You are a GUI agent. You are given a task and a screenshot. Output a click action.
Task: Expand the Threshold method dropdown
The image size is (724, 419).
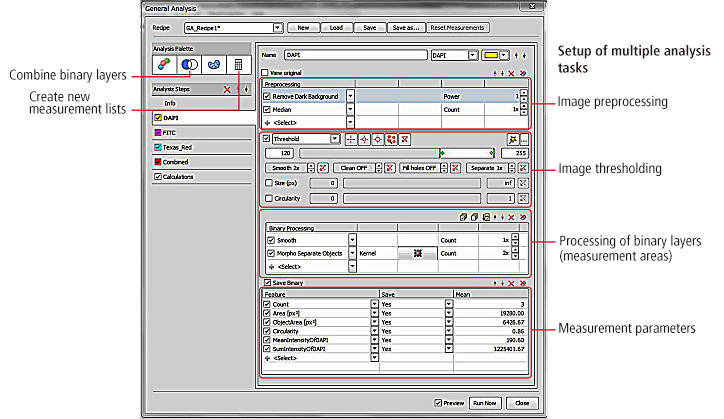click(x=334, y=139)
